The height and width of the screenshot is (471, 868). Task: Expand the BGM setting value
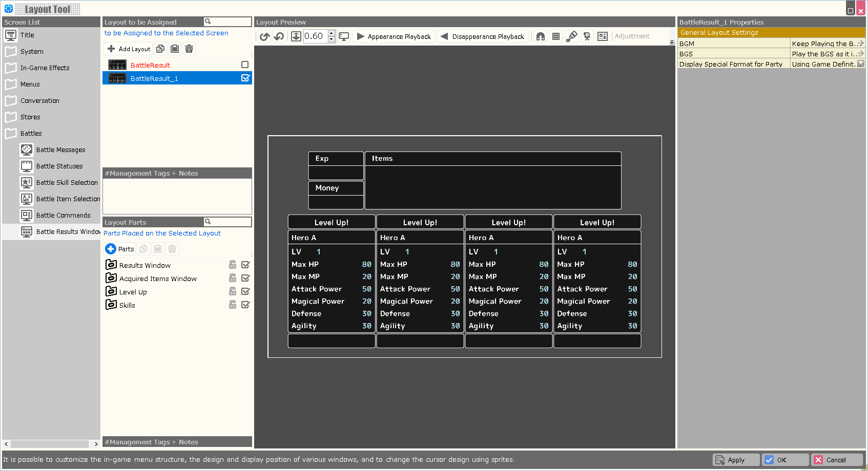point(861,44)
